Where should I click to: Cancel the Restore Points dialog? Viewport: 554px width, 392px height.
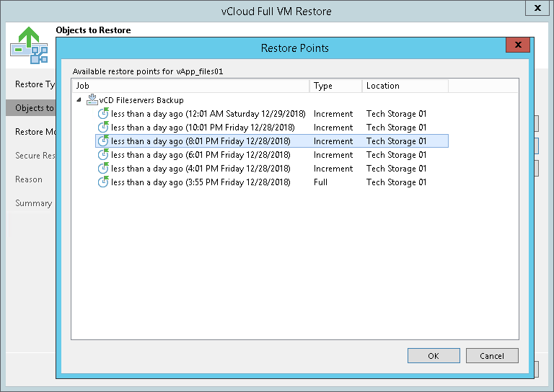click(491, 356)
